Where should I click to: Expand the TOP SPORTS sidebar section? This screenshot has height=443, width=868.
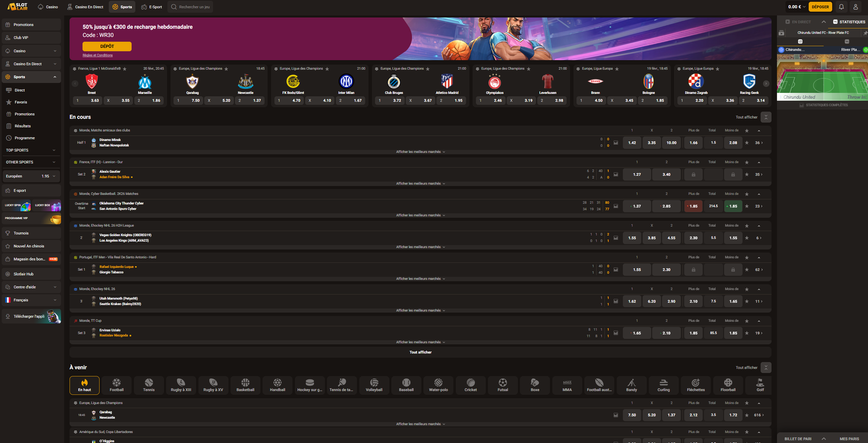(31, 150)
